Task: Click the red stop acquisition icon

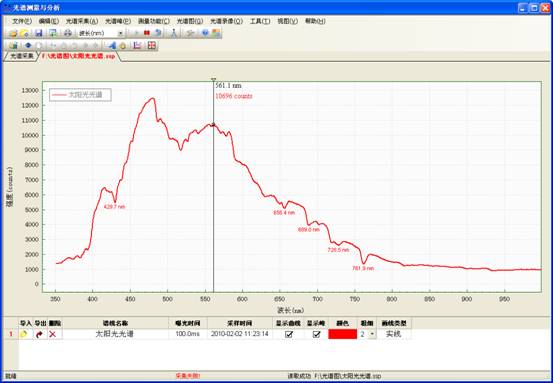Action: pyautogui.click(x=147, y=33)
